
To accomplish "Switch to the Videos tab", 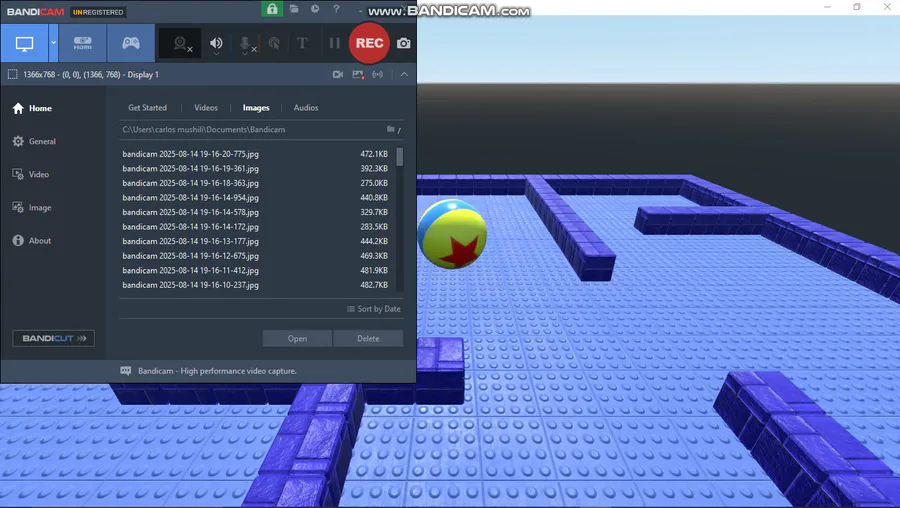I will pyautogui.click(x=206, y=107).
